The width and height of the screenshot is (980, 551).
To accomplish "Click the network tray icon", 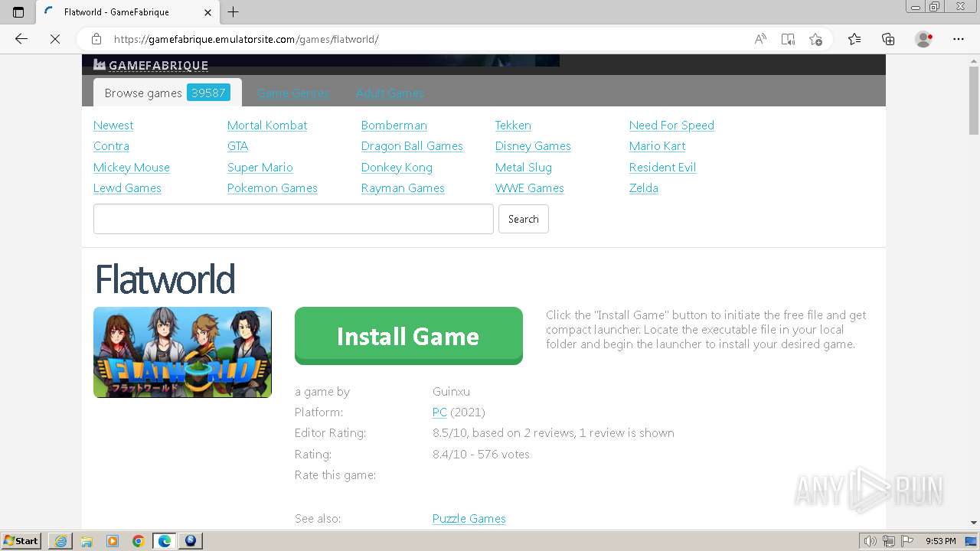I will point(889,541).
